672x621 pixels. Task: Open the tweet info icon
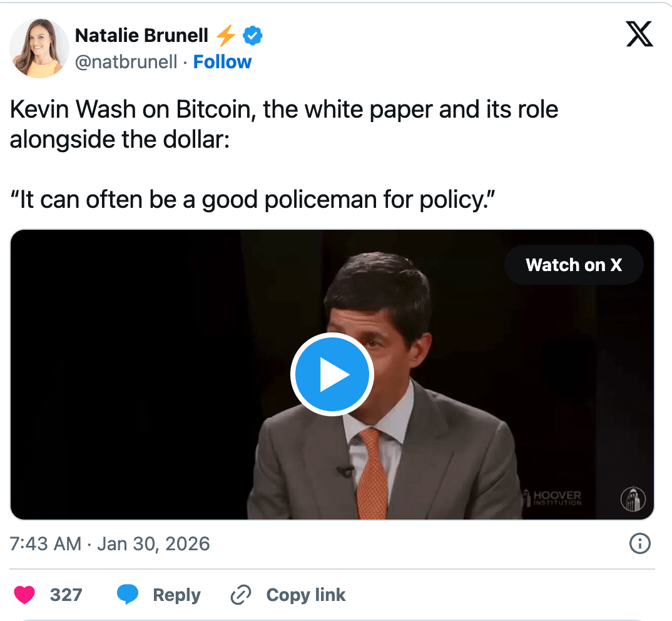tap(639, 544)
